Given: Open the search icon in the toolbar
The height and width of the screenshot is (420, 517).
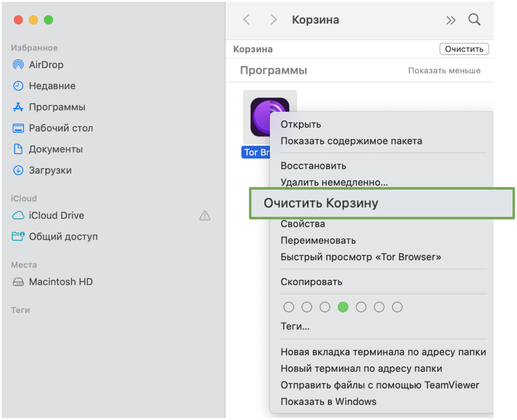Looking at the screenshot, I should 475,19.
